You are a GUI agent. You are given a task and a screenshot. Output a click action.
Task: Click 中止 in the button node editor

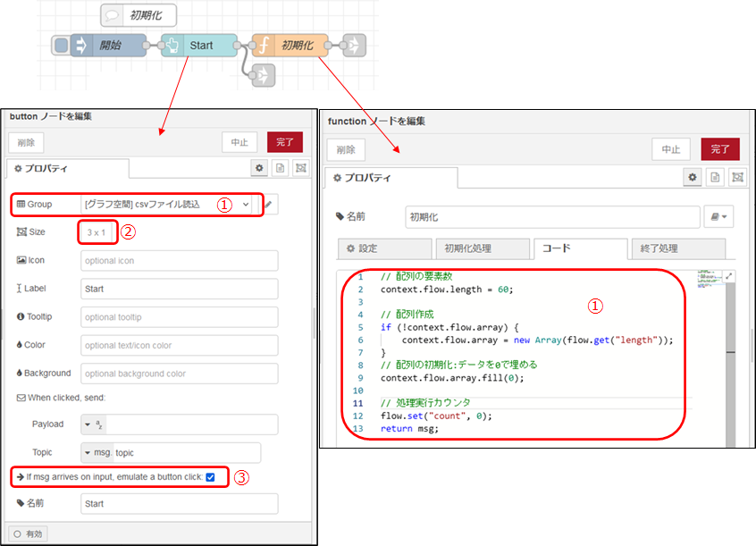[239, 142]
